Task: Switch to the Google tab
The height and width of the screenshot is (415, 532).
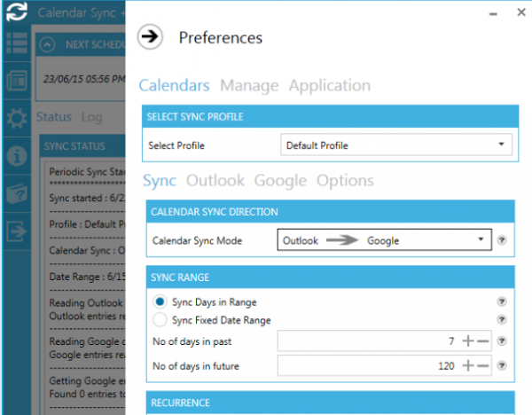Action: point(280,180)
